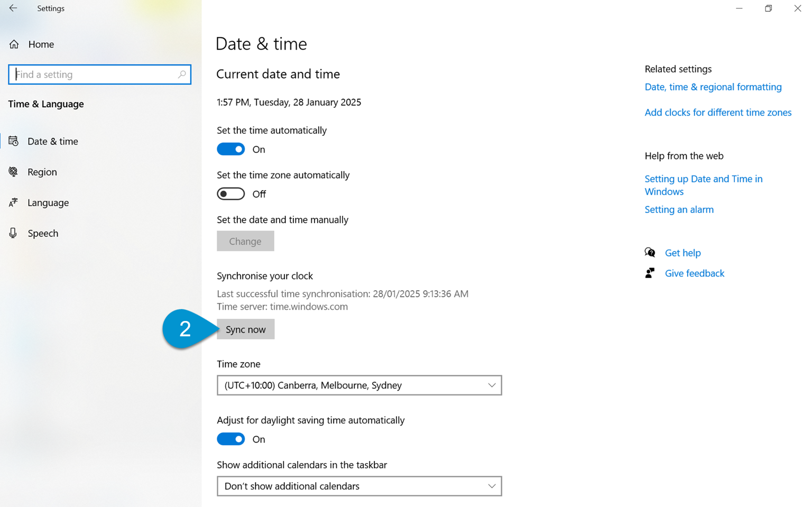Click the Get help chat icon

(x=650, y=253)
